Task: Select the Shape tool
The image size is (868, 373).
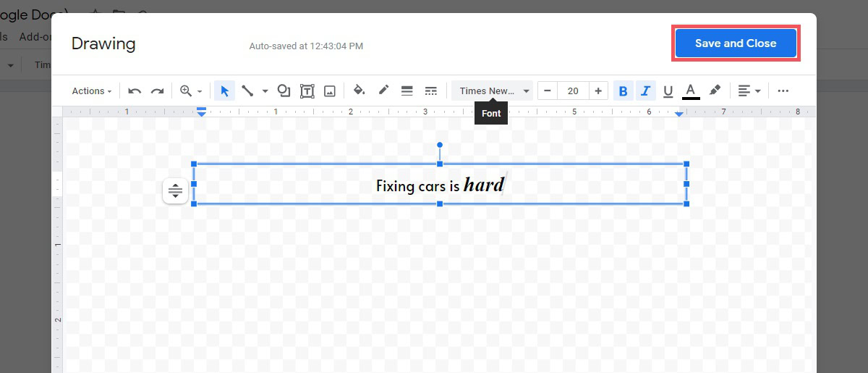Action: pos(284,91)
